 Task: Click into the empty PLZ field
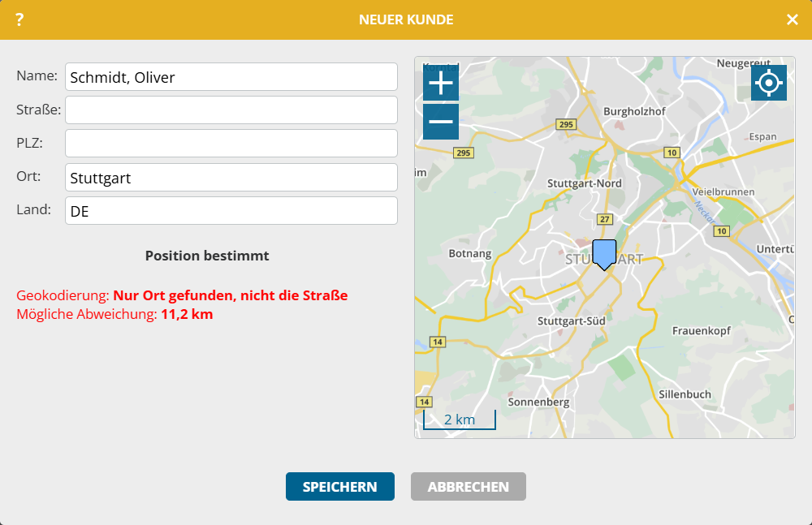point(231,144)
